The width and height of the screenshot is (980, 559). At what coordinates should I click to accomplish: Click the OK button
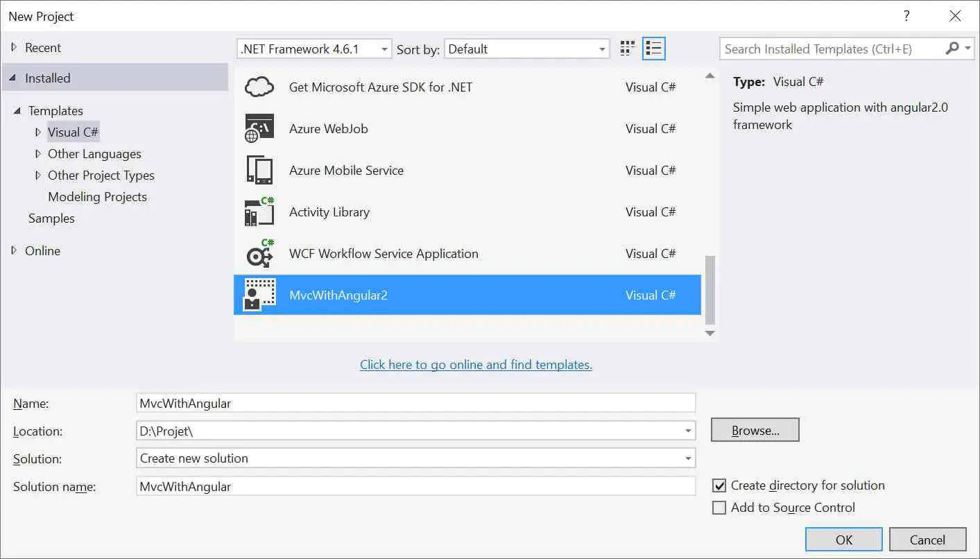pos(844,540)
